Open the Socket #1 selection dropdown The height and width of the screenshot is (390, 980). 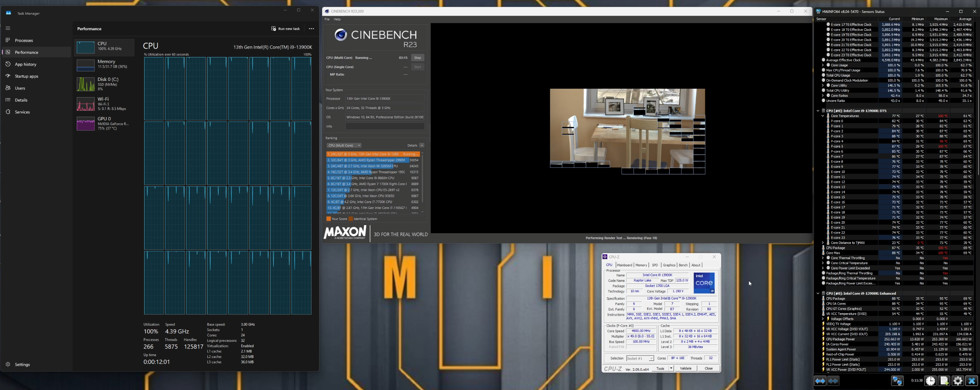[x=640, y=358]
